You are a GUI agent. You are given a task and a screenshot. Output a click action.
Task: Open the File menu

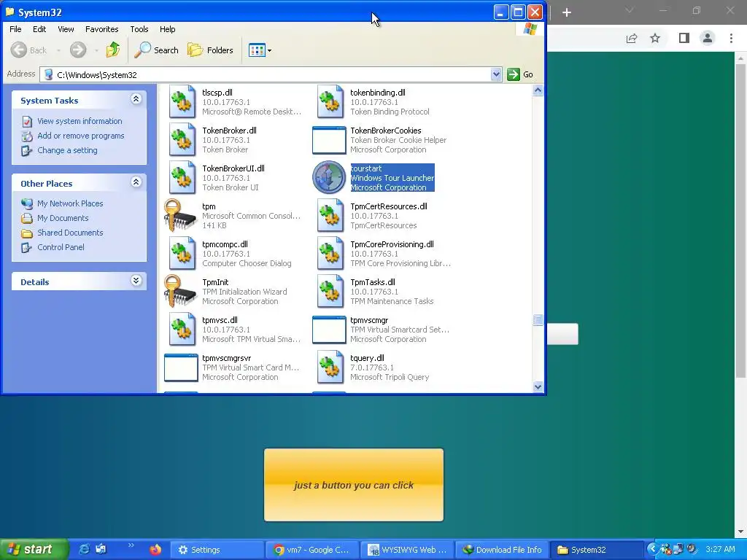(x=15, y=29)
